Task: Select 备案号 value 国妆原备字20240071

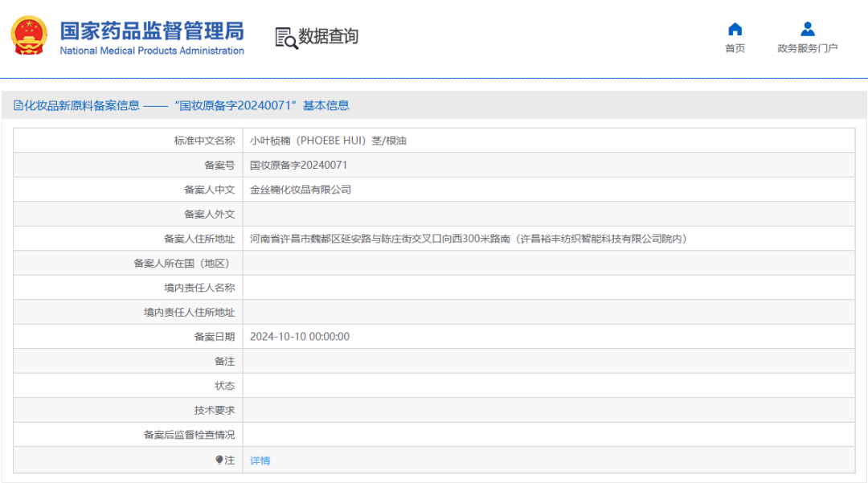Action: (x=298, y=165)
